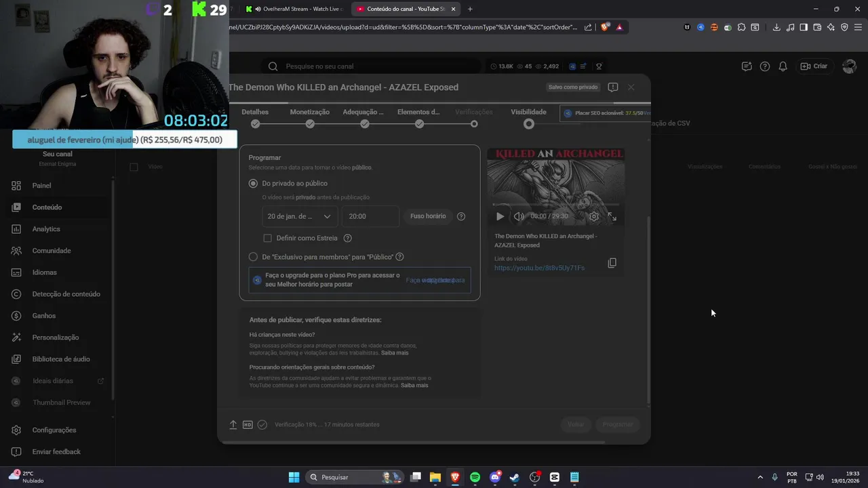Select Exclusivo para membros para Público radio
The image size is (868, 488).
tap(253, 257)
